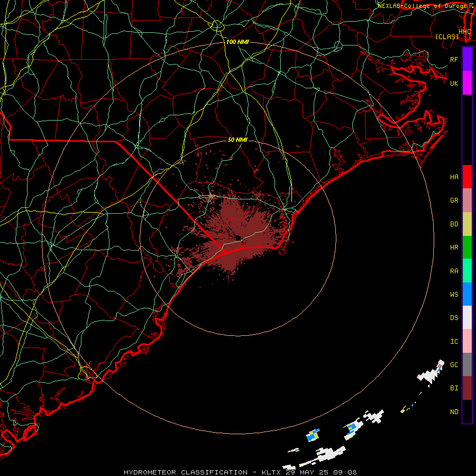Click the NEXLAB-College of DuPage header text
Image resolution: width=476 pixels, height=476 pixels.
click(423, 6)
